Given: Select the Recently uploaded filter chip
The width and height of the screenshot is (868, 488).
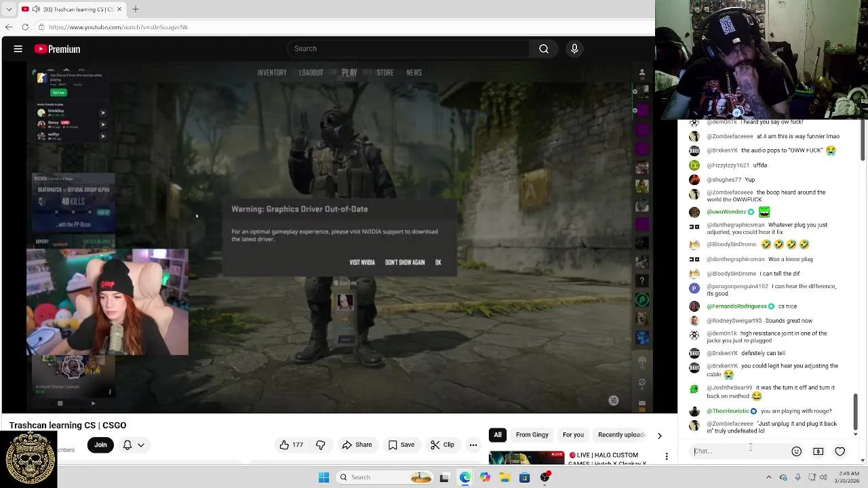Looking at the screenshot, I should (622, 434).
